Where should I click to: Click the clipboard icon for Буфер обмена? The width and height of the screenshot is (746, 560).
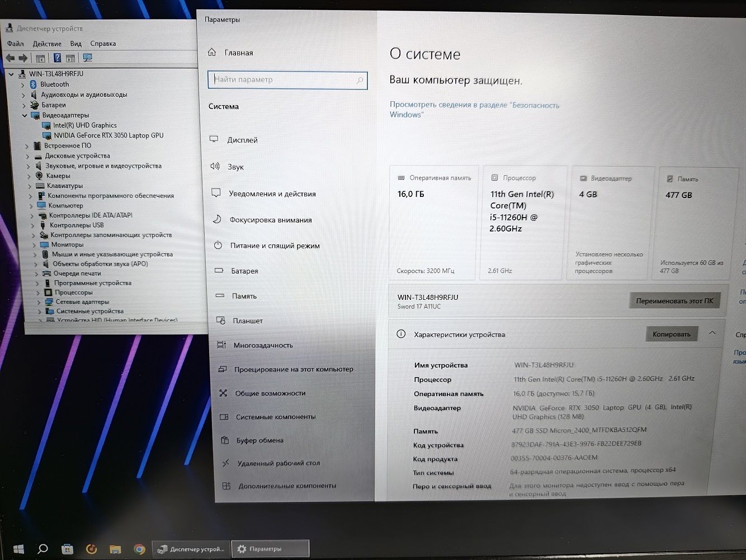coord(225,440)
